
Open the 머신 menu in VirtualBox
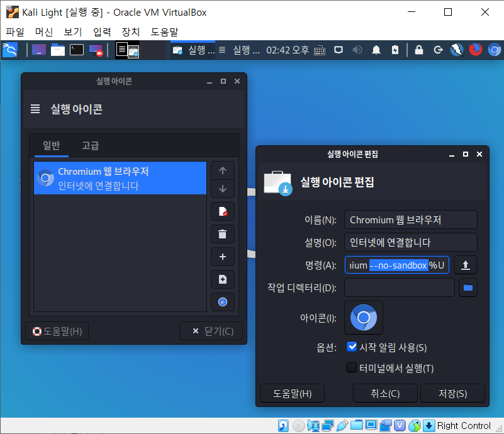tap(43, 32)
